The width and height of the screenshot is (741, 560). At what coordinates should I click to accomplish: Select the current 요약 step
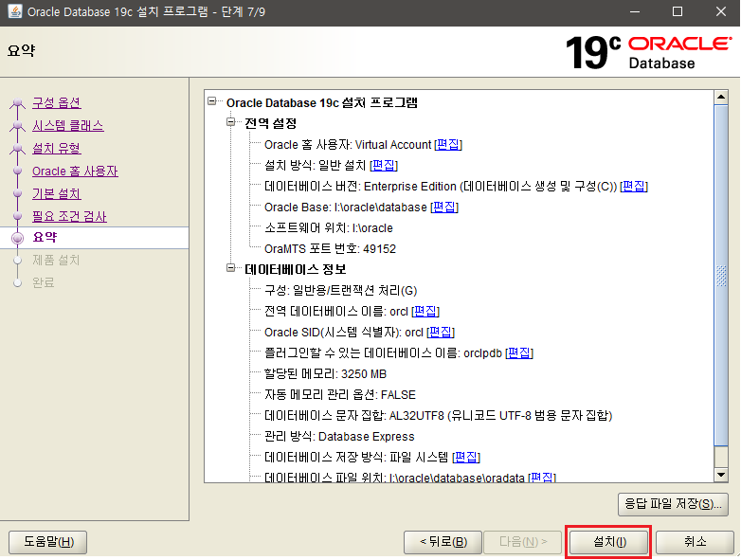point(45,237)
